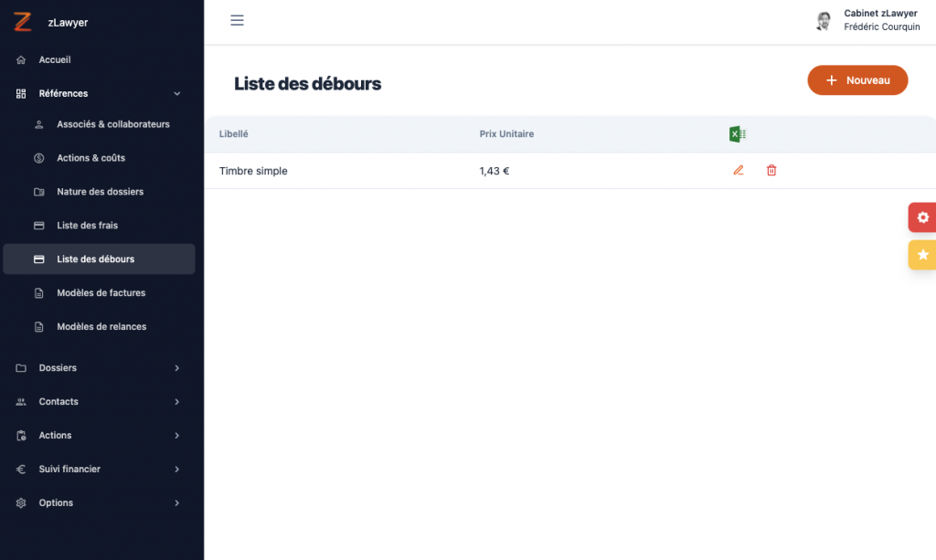Viewport: 936px width, 560px height.
Task: Click the user profile avatar
Action: [x=824, y=22]
